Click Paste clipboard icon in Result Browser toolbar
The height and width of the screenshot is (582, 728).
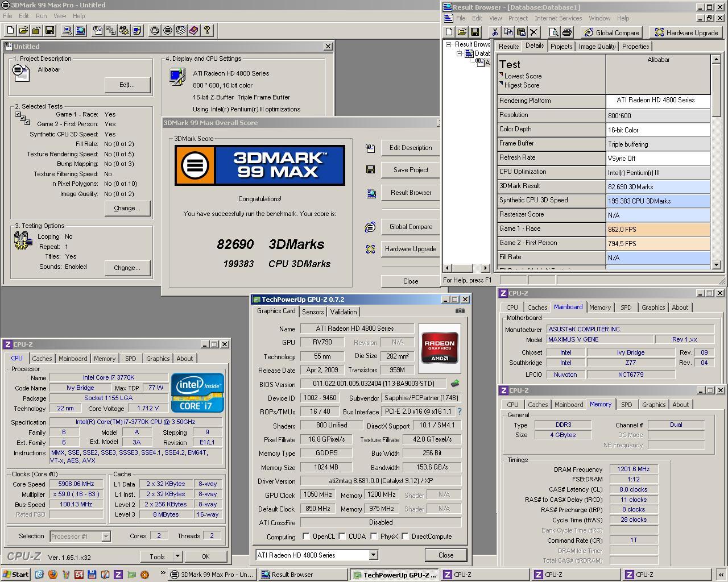click(x=521, y=32)
